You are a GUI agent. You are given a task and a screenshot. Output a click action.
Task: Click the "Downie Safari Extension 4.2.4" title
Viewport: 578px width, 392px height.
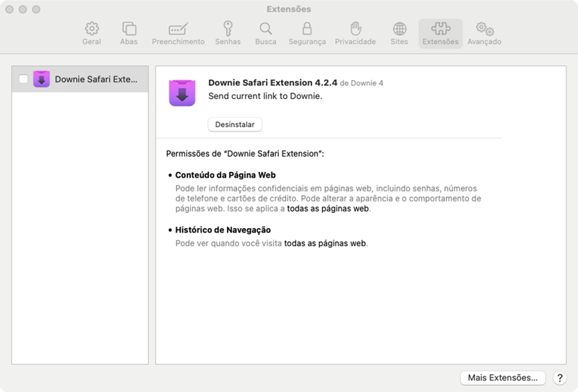[x=273, y=82]
